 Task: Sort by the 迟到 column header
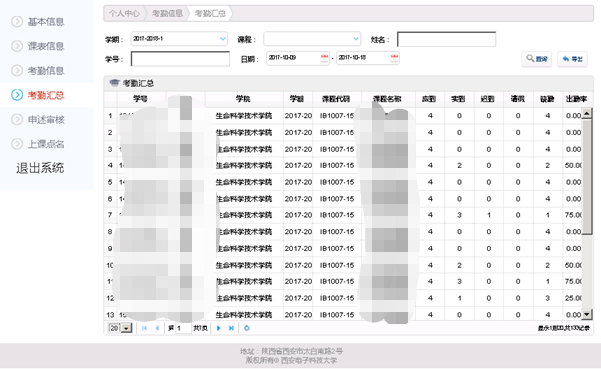[x=488, y=99]
